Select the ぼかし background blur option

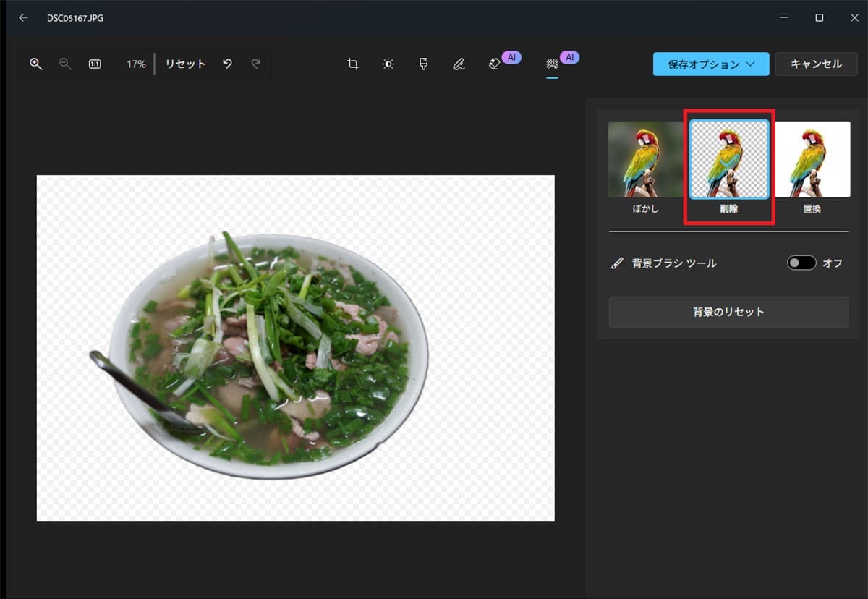pyautogui.click(x=643, y=158)
